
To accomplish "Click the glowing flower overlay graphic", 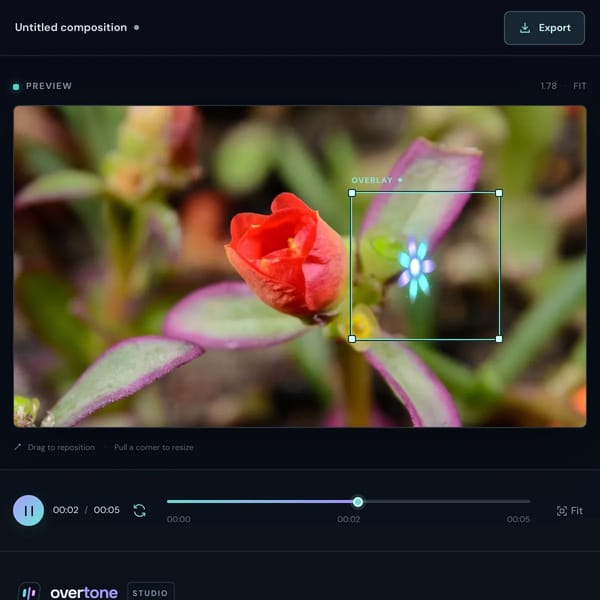I will (416, 268).
